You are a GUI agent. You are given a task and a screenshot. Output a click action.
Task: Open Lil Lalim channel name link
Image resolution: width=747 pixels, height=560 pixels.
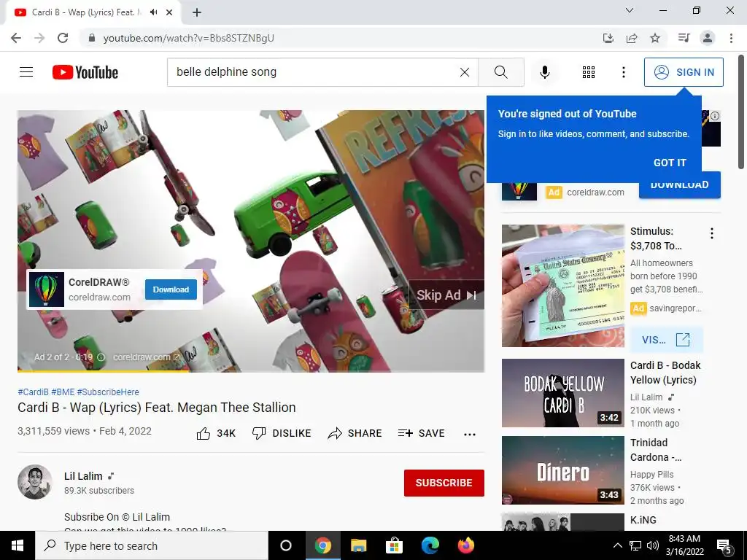click(83, 476)
